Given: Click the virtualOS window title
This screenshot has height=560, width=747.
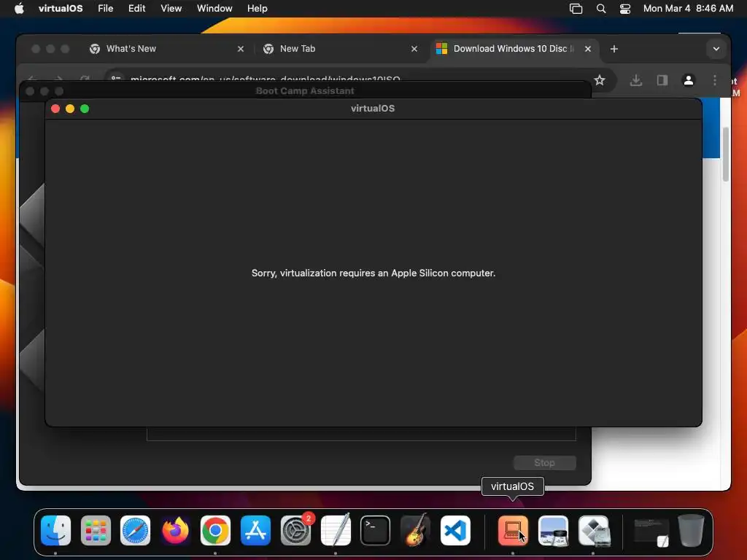Looking at the screenshot, I should [373, 109].
